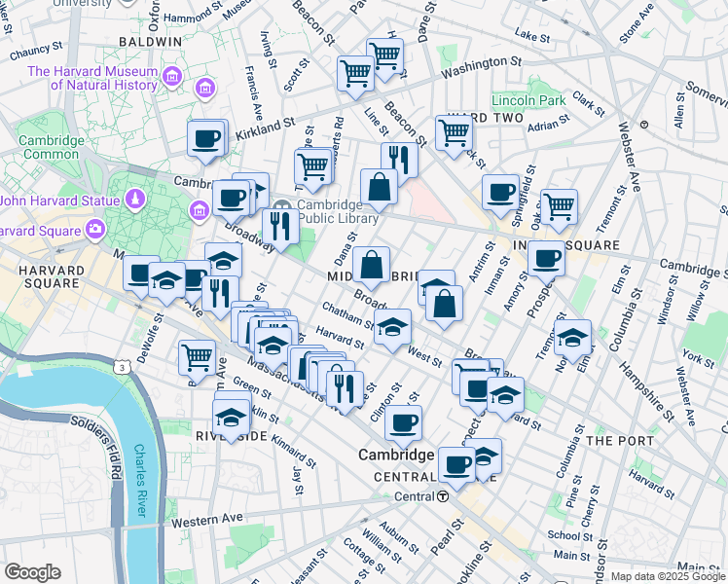728x584 pixels.
Task: Select the coffee cup marker by Kirkland St
Action: click(205, 138)
